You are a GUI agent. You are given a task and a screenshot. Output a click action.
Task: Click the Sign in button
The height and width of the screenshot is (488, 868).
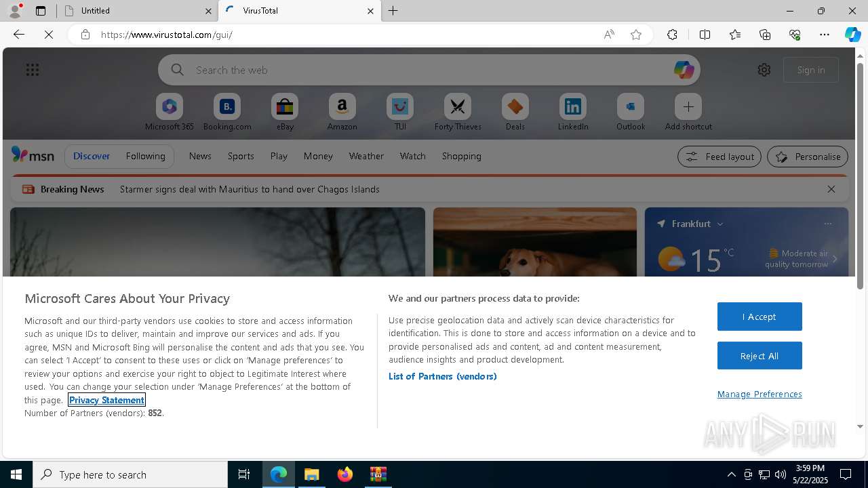click(811, 70)
